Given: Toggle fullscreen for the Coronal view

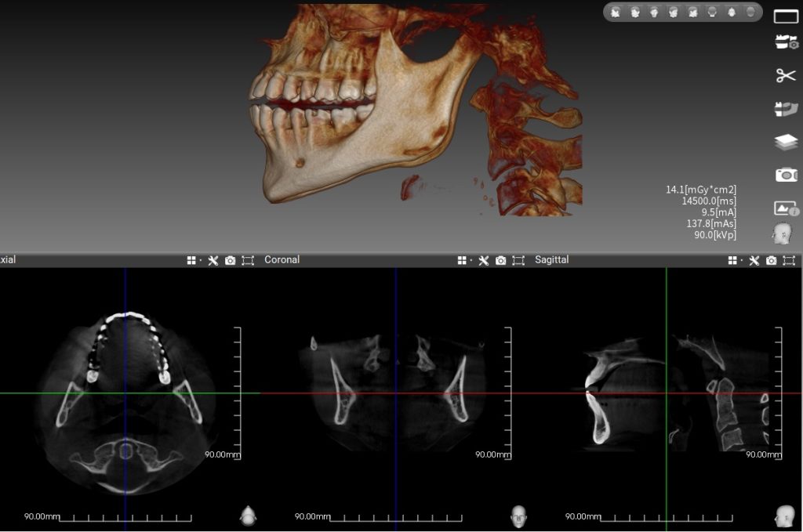Looking at the screenshot, I should click(x=518, y=260).
